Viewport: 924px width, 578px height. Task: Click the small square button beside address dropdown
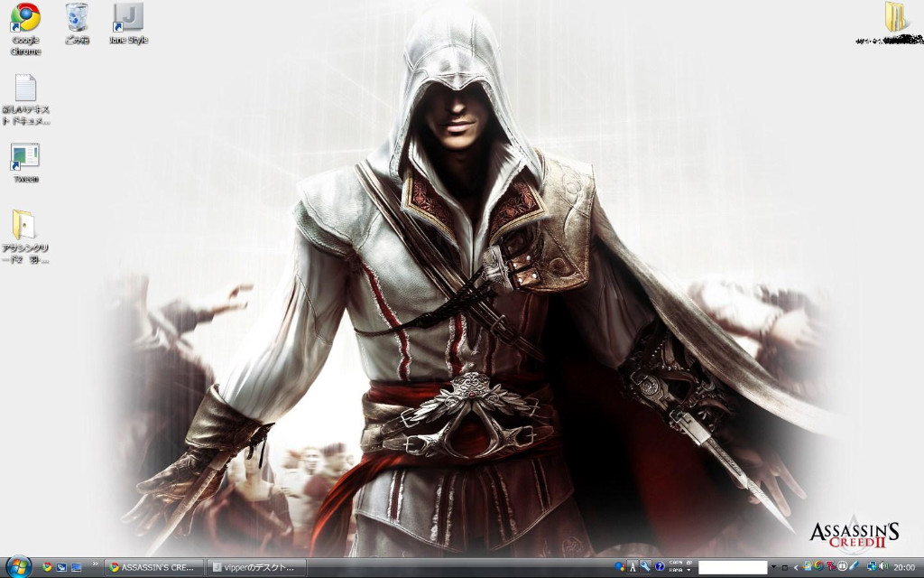point(785,568)
